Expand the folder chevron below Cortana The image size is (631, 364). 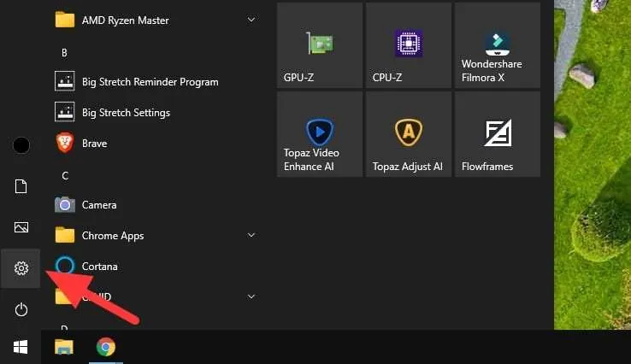click(251, 296)
